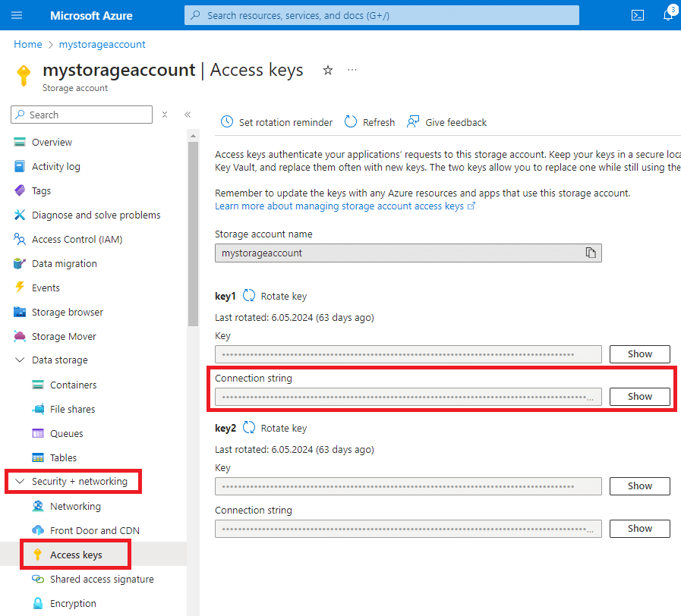The width and height of the screenshot is (681, 616).
Task: Show the key2 Connection string
Action: click(x=639, y=528)
